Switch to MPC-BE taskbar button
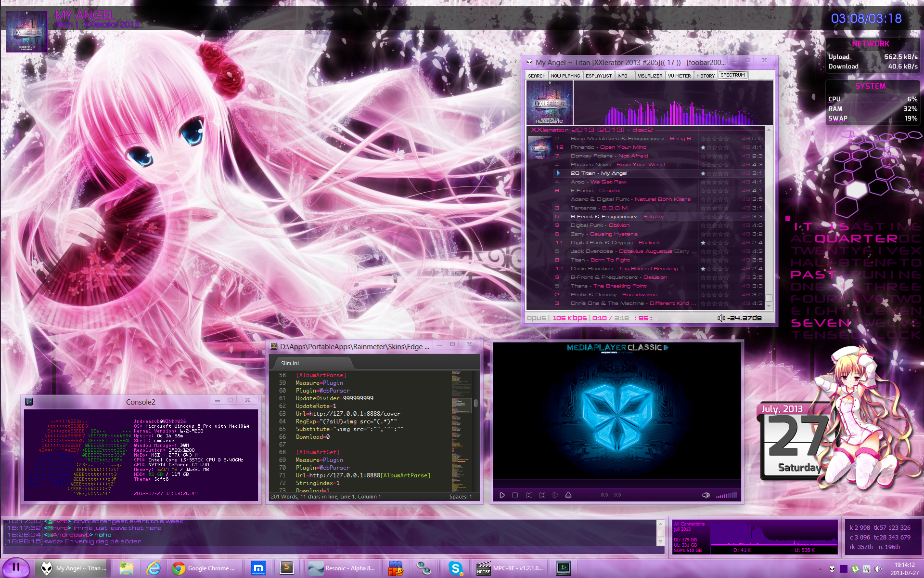This screenshot has height=578, width=924. (x=510, y=568)
